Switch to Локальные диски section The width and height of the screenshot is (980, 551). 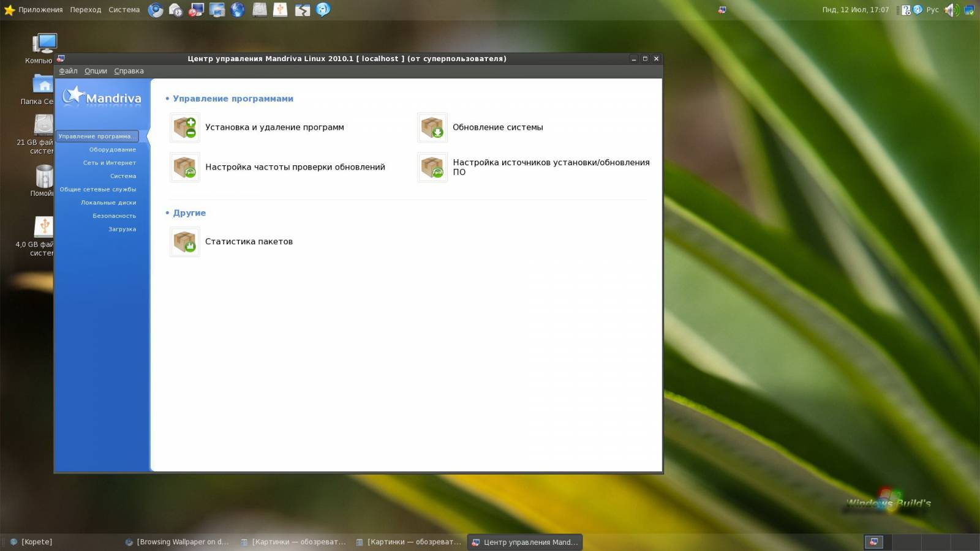[108, 203]
